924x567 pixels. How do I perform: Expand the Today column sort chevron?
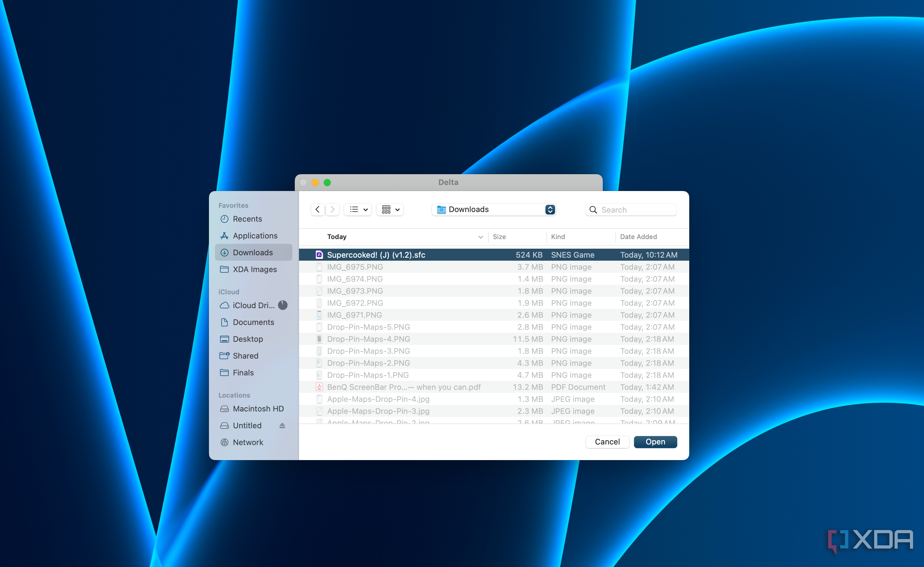pos(480,237)
